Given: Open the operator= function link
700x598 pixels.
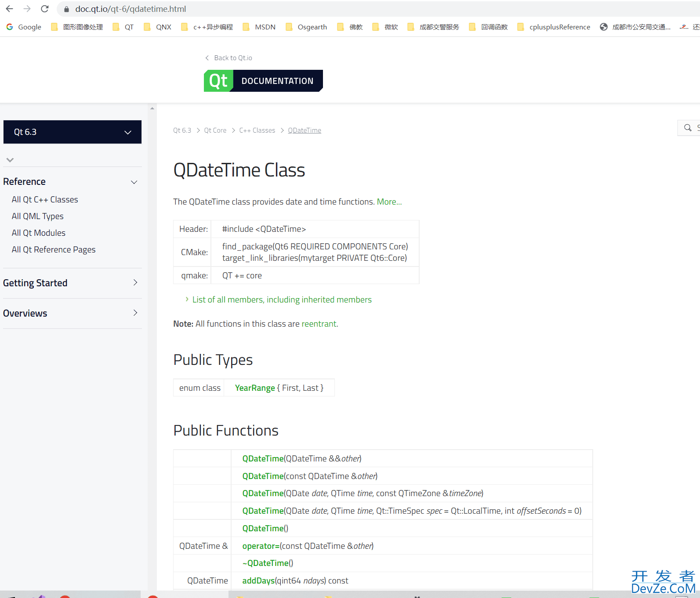Looking at the screenshot, I should [261, 546].
